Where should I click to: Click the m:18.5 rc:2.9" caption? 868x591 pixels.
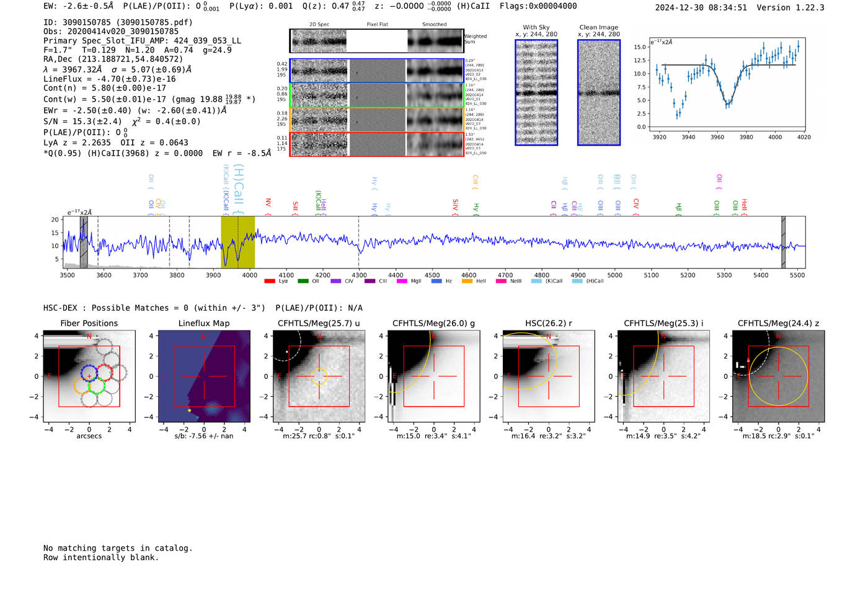coord(778,436)
